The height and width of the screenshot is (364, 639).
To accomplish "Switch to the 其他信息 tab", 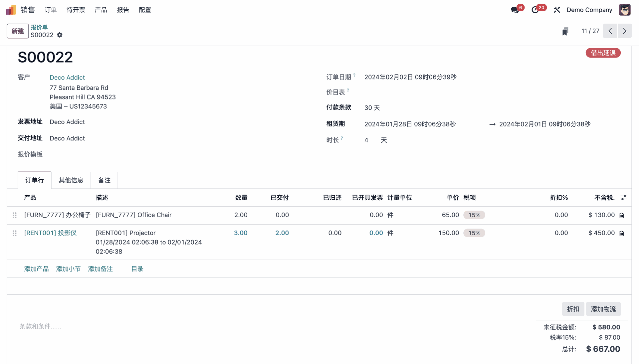I will [71, 180].
